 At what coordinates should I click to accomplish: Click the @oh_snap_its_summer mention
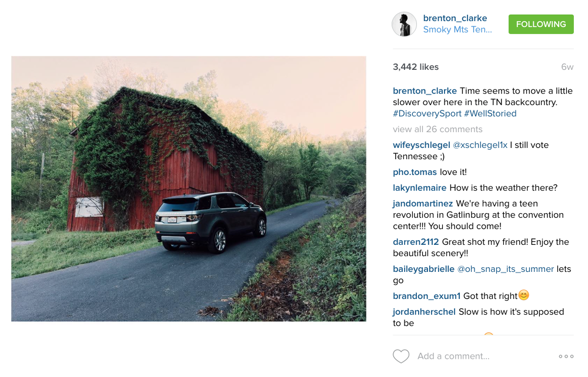(x=506, y=269)
